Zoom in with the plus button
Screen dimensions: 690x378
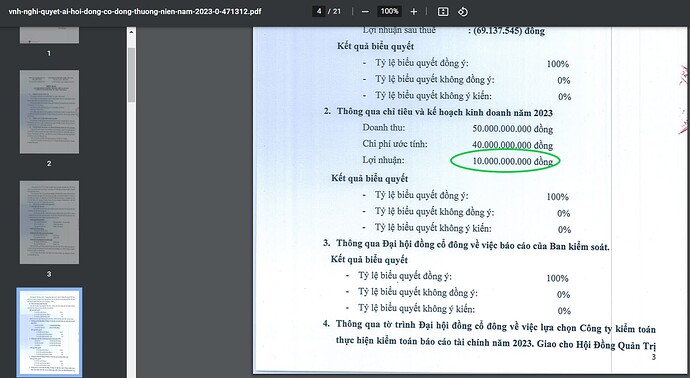(414, 12)
